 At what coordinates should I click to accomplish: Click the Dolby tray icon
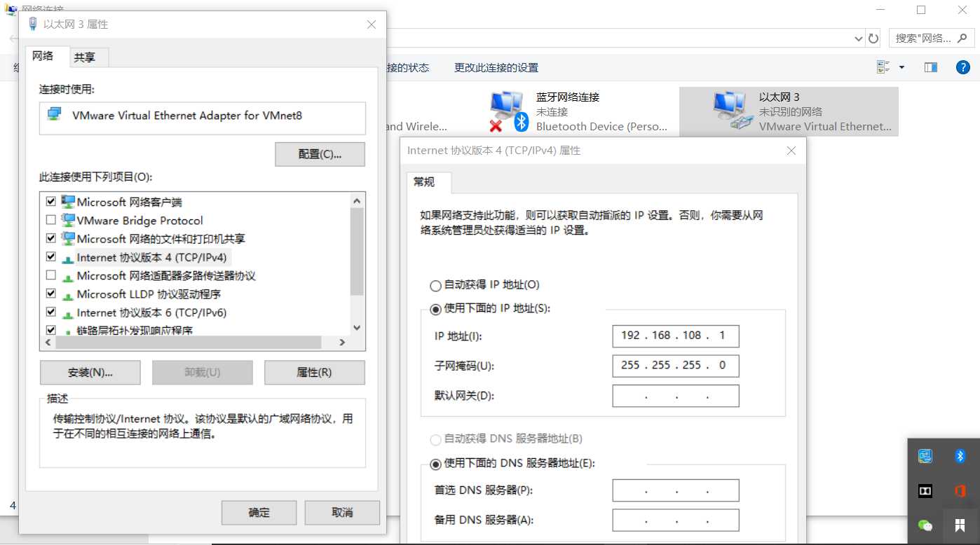925,491
